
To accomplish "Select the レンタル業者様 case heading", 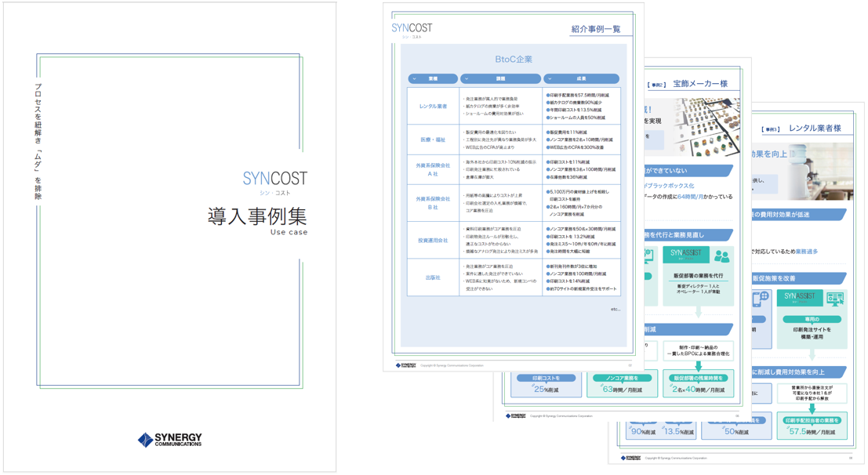I will [x=815, y=128].
